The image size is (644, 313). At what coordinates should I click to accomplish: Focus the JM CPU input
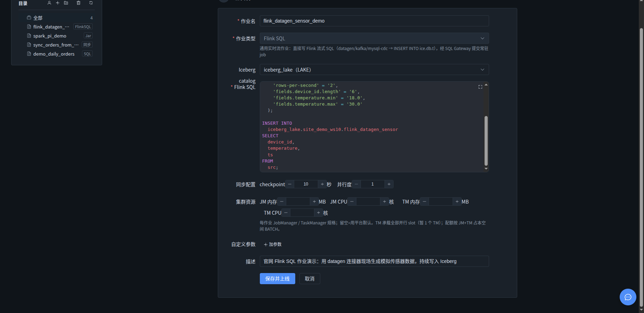(x=368, y=201)
